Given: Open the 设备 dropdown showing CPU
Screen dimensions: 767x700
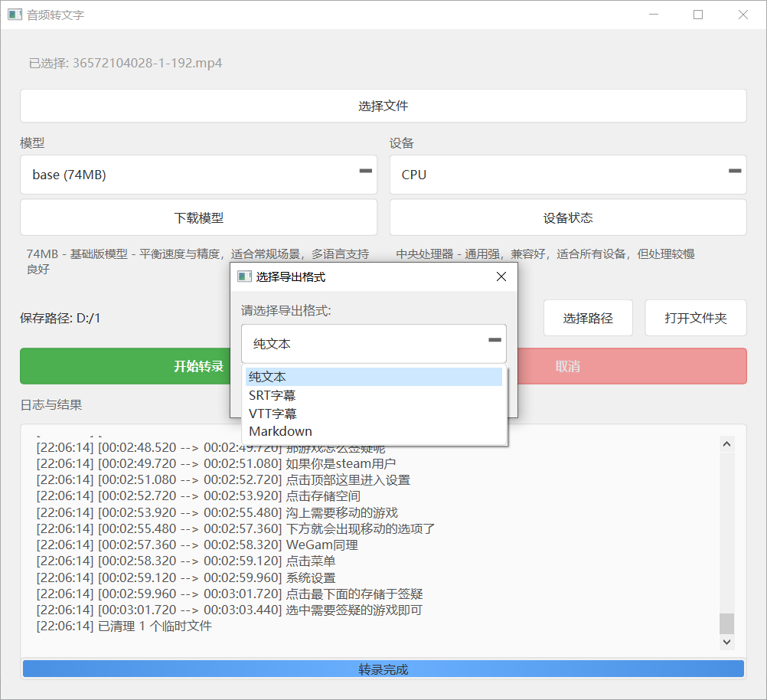Looking at the screenshot, I should pyautogui.click(x=568, y=175).
